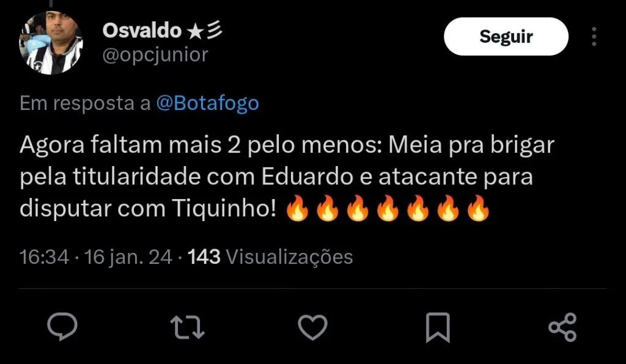Save the post using the bookmark icon

[x=438, y=328]
